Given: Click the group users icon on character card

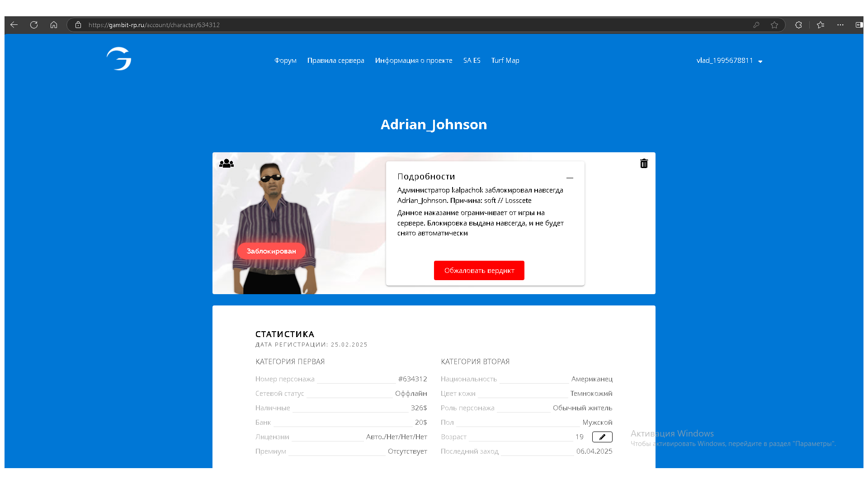Looking at the screenshot, I should [x=226, y=164].
